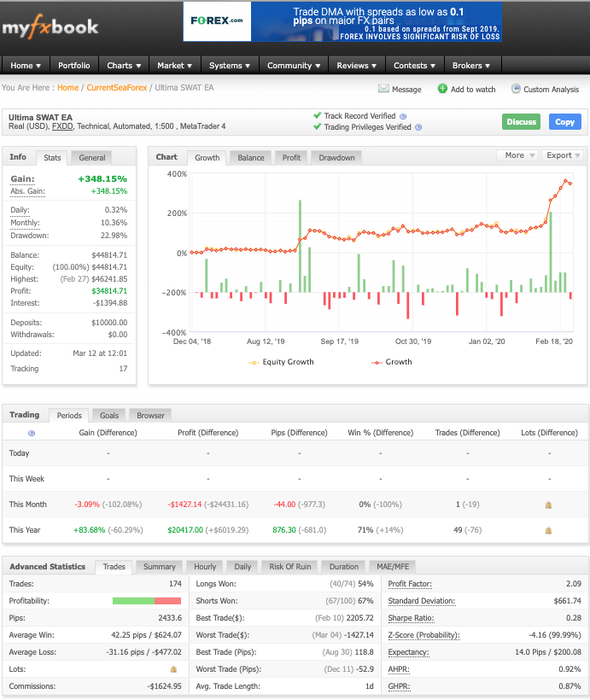The height and width of the screenshot is (700, 590).
Task: Open the Market dropdown menu
Action: [175, 66]
